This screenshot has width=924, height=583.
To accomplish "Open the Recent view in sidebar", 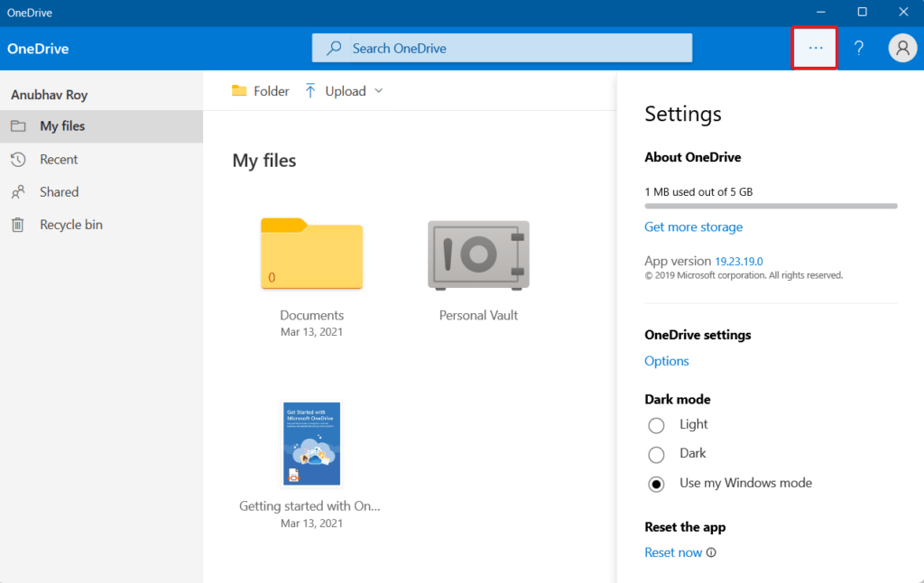I will coord(60,159).
